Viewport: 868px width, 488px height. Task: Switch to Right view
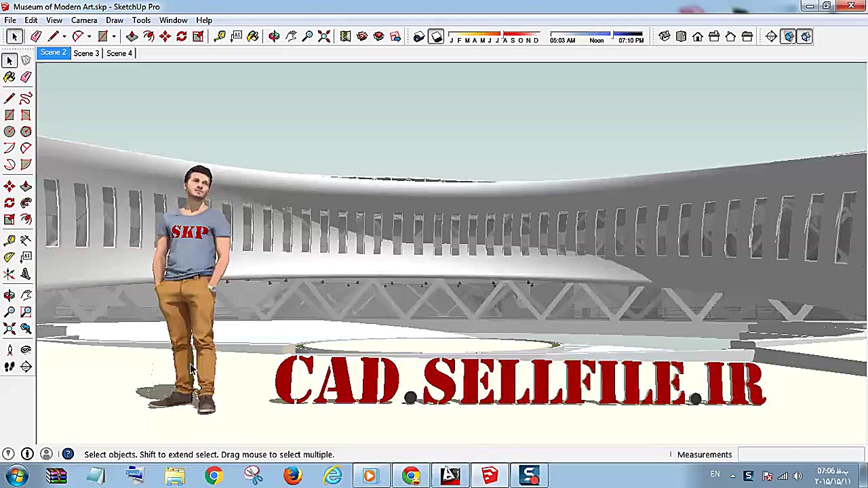pyautogui.click(x=714, y=37)
